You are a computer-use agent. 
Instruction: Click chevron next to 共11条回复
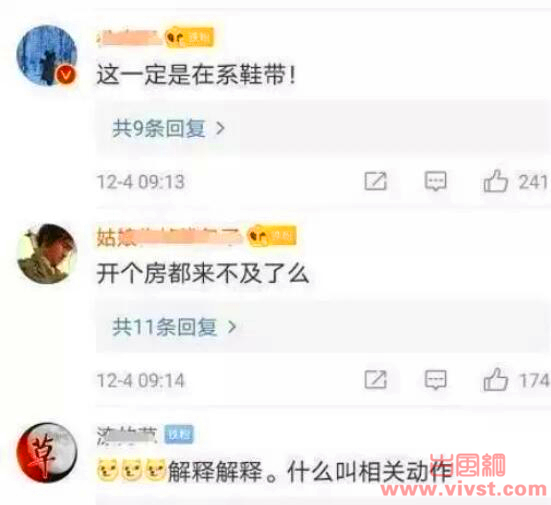click(x=232, y=327)
